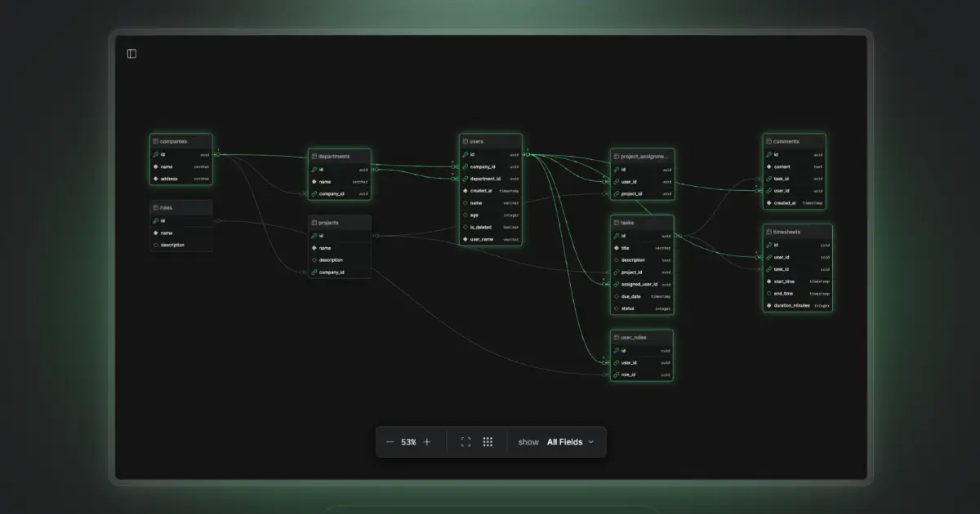Viewport: 980px width, 514px height.
Task: Click the role_id field in user_roles
Action: coord(642,374)
